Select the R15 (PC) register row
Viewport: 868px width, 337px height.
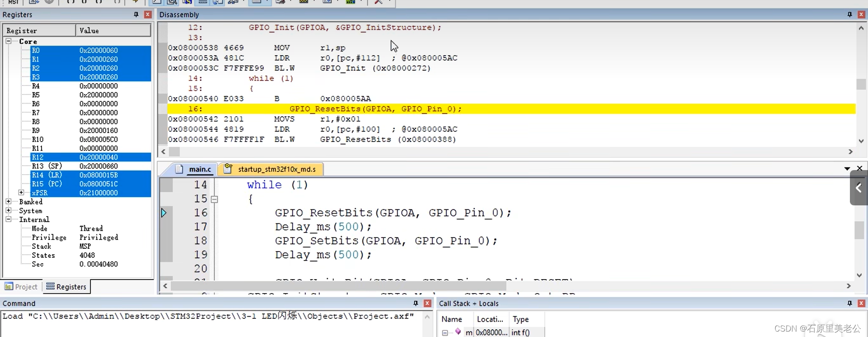91,184
